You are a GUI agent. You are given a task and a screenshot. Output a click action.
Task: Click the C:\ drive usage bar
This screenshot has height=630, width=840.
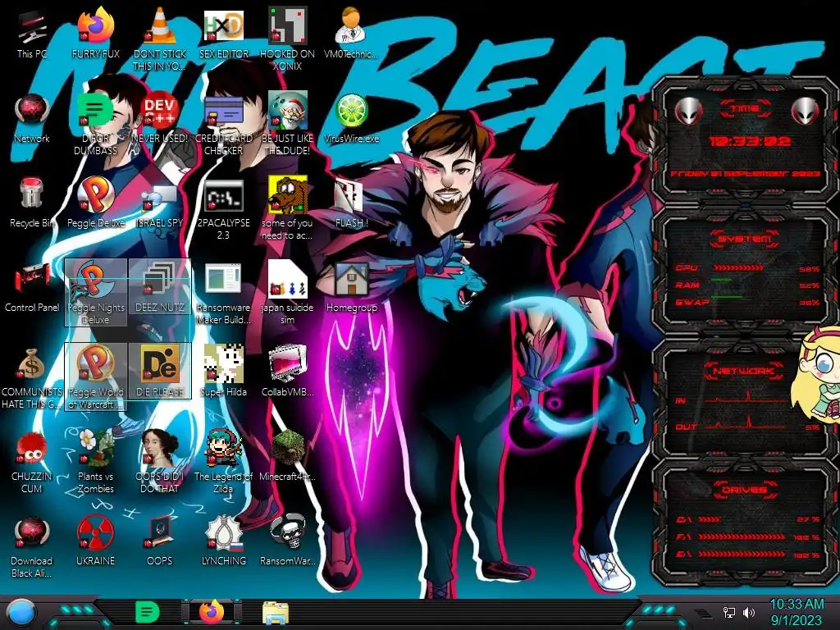tap(710, 519)
